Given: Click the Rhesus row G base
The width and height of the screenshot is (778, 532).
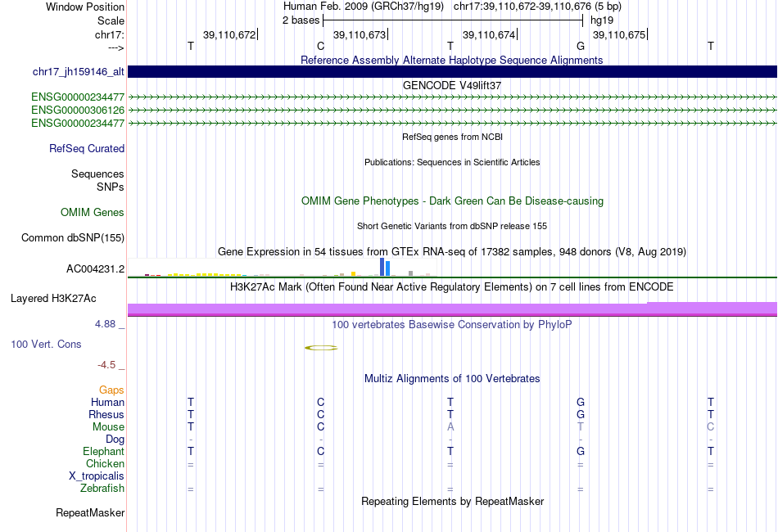Looking at the screenshot, I should pos(581,414).
